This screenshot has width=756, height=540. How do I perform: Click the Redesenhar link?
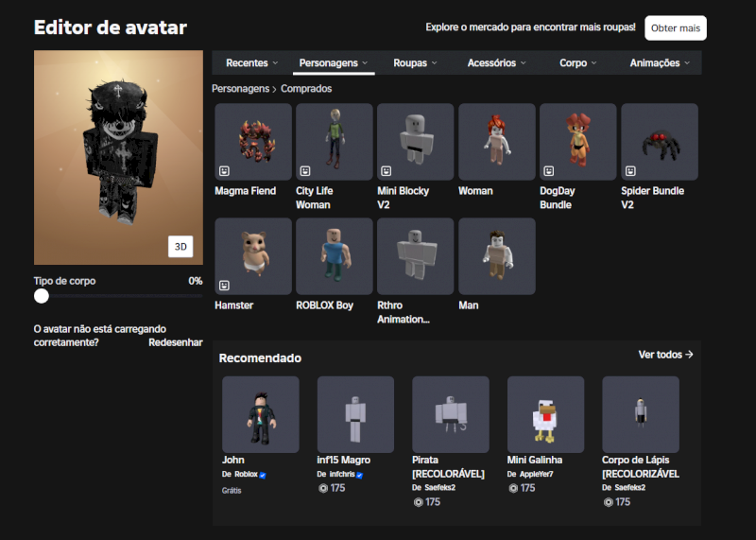(x=175, y=342)
